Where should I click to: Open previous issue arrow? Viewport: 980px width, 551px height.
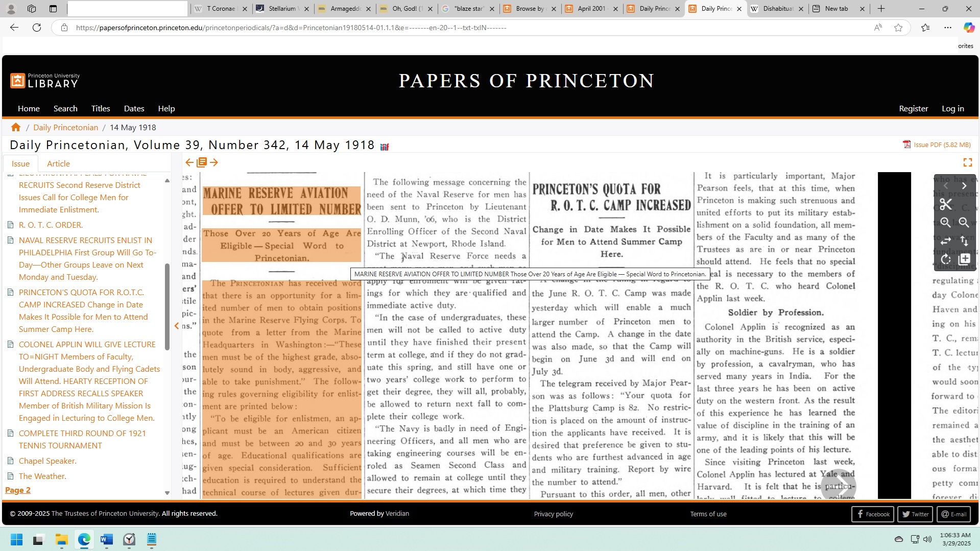click(189, 162)
